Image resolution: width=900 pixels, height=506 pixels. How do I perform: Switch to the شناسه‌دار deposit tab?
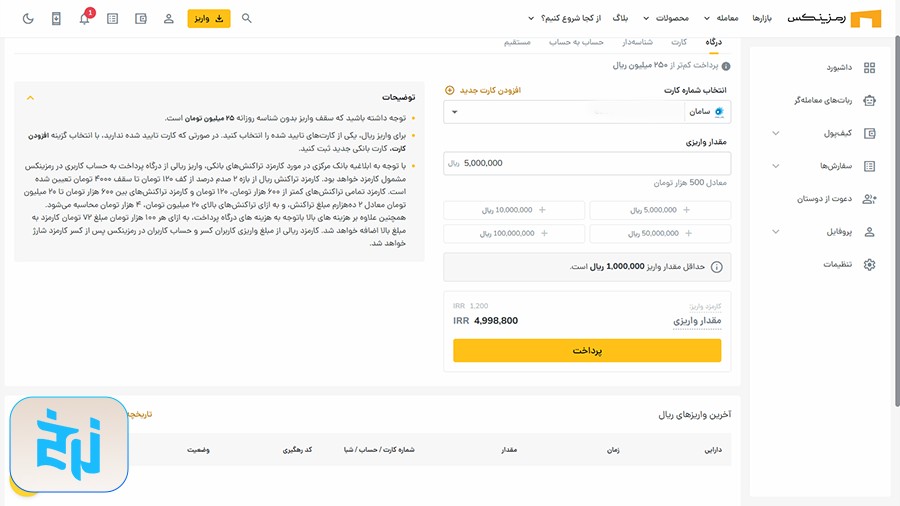[x=638, y=42]
